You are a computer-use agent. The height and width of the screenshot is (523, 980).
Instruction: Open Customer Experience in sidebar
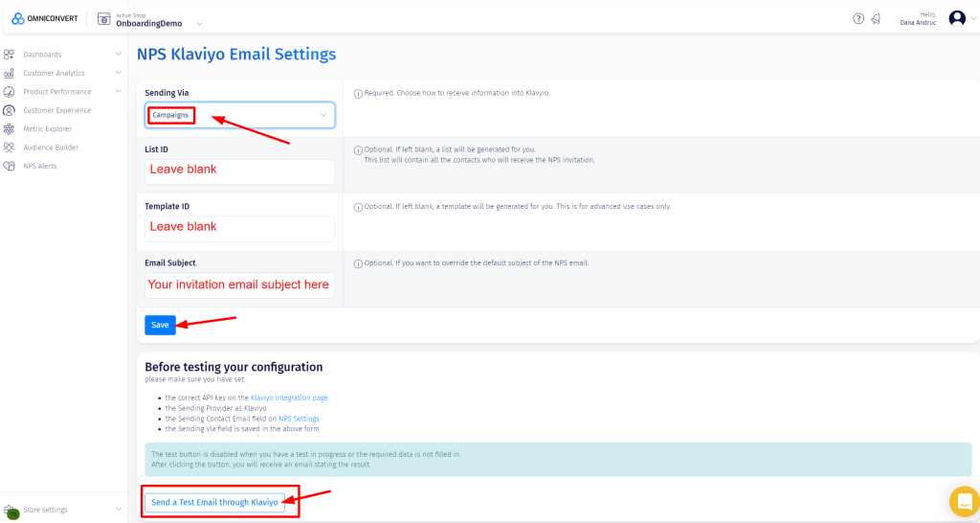click(56, 110)
